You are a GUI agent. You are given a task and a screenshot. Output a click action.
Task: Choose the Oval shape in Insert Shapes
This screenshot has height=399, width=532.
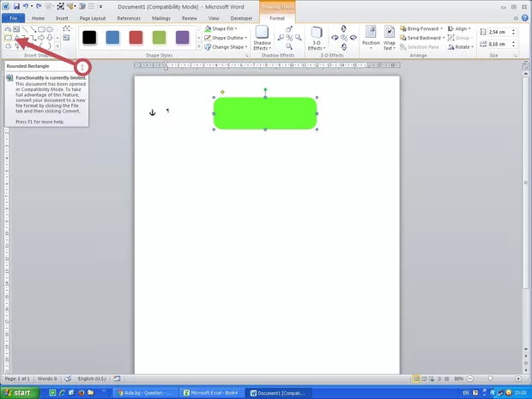(x=50, y=29)
